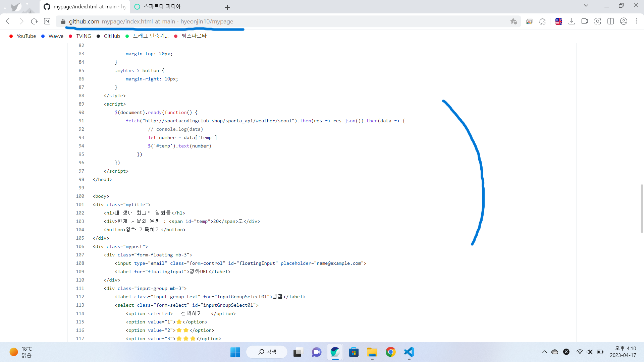The height and width of the screenshot is (362, 644).
Task: Click the '</head>' tag text
Action: tap(102, 179)
